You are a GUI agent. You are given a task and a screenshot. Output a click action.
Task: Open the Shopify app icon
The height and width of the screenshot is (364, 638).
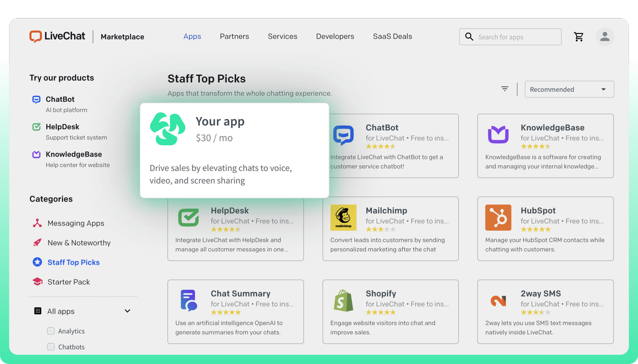(343, 300)
